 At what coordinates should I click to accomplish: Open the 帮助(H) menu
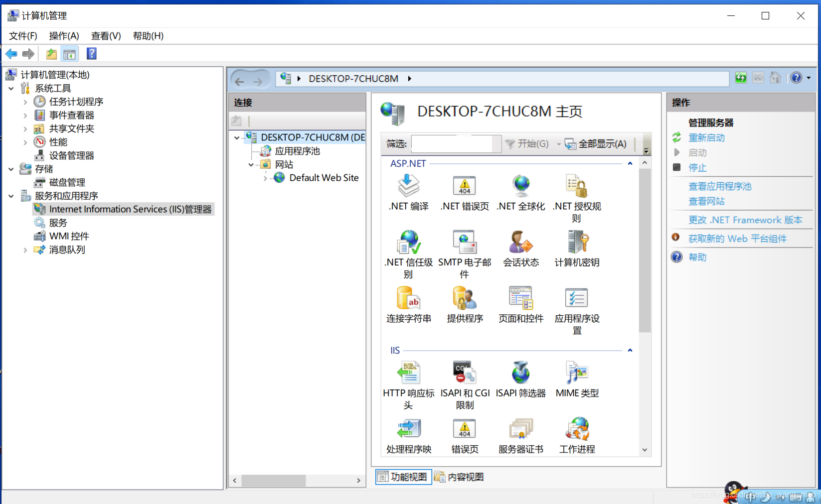[x=148, y=36]
